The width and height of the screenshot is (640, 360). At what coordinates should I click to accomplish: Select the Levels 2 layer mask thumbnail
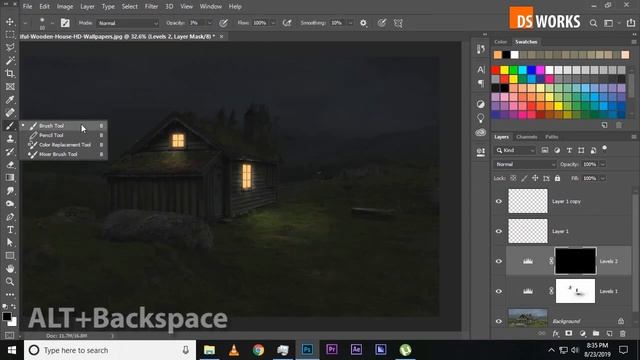(575, 261)
